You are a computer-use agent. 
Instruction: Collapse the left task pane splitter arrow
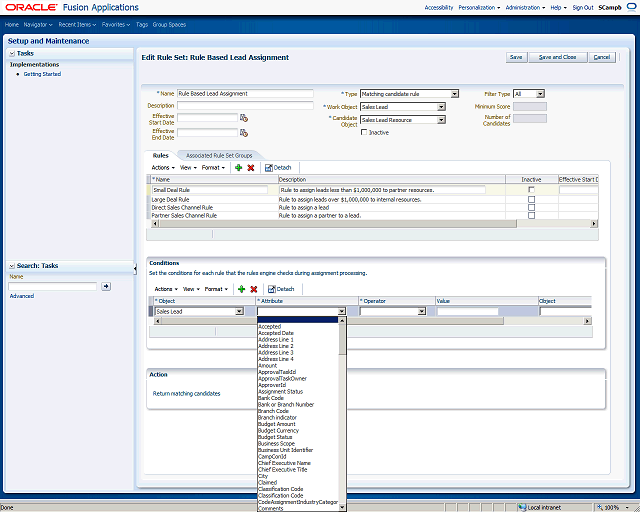coord(135,268)
